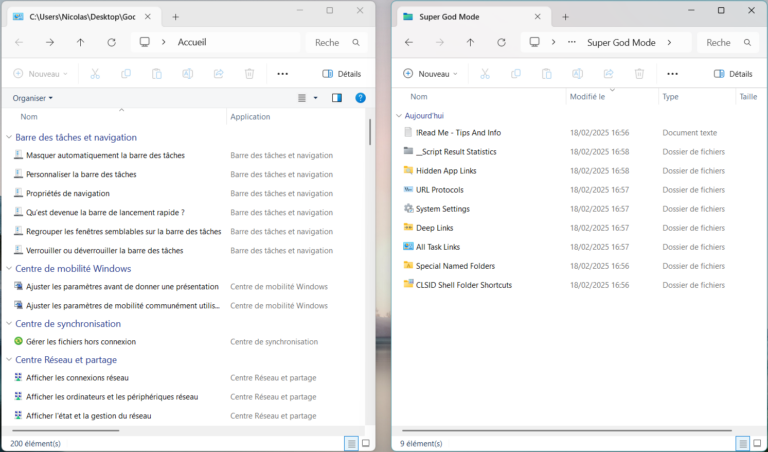Click the forward arrow in Accueil window
The height and width of the screenshot is (452, 768).
(x=50, y=42)
